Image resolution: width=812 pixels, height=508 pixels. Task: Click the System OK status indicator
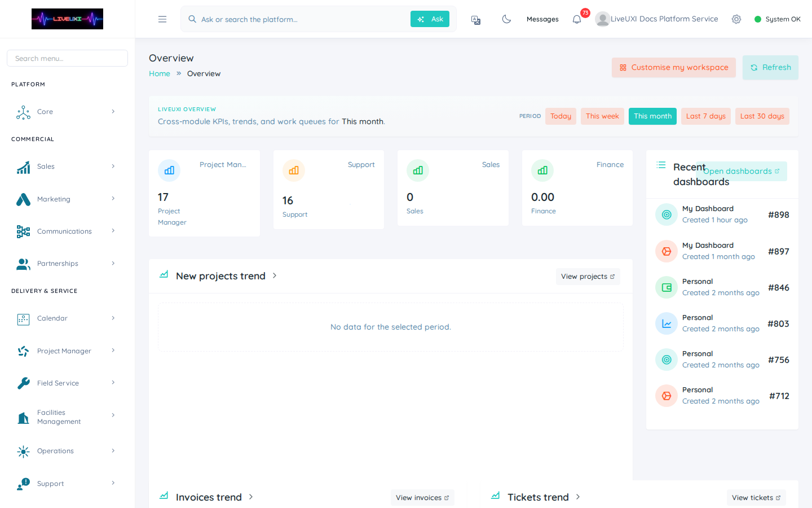pos(778,19)
